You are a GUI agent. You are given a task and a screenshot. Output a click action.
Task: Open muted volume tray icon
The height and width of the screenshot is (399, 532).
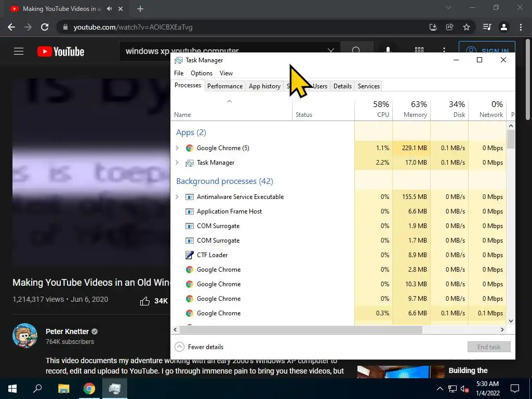[x=465, y=389]
